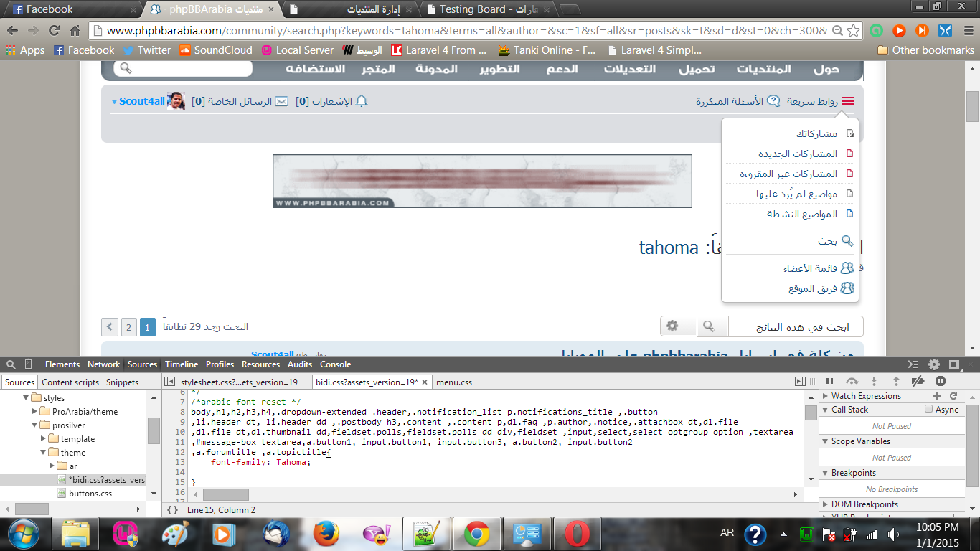Viewport: 980px width, 551px height.
Task: Deactivate breakpoints in the debugger toolbar
Action: coord(918,382)
